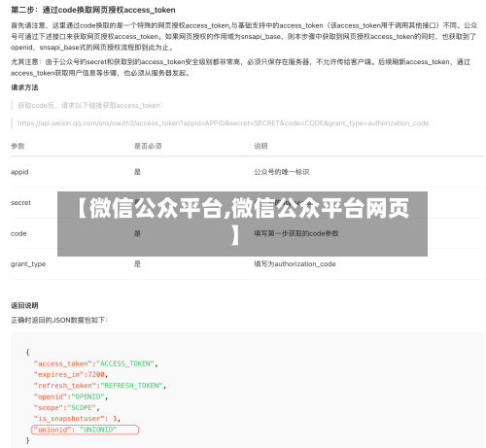
Task: Click the JSON line "openid":"OPENID"
Action: click(x=71, y=396)
